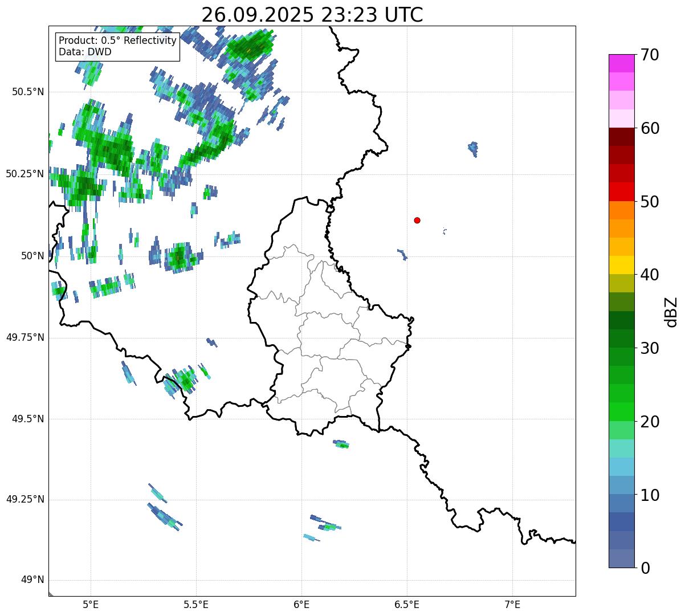Pick the magenta top swatch of the colorbar

coord(622,63)
